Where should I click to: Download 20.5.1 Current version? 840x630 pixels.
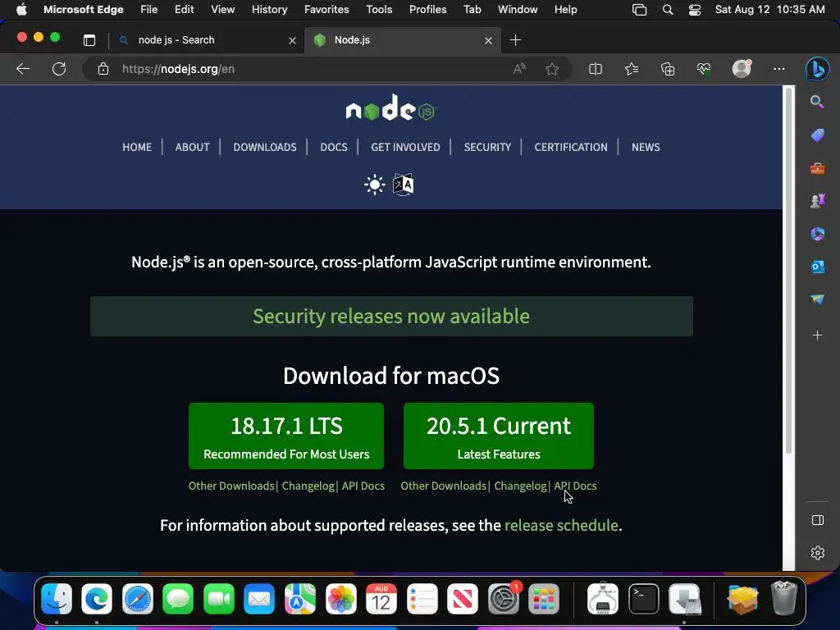[x=498, y=436]
